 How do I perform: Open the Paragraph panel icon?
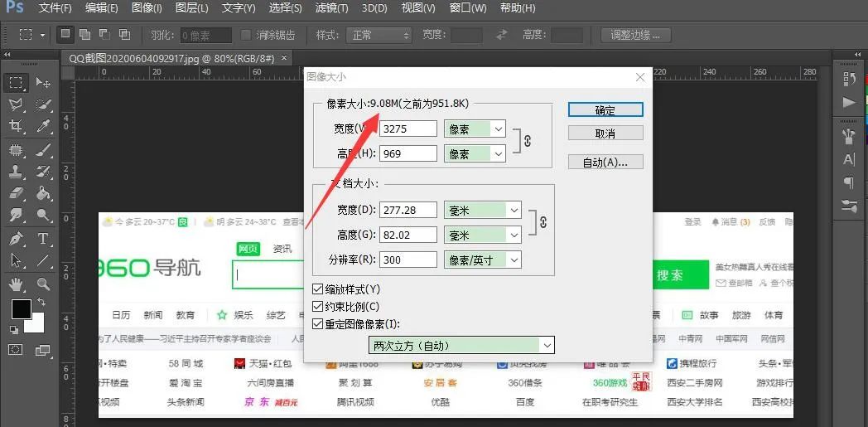pos(849,182)
